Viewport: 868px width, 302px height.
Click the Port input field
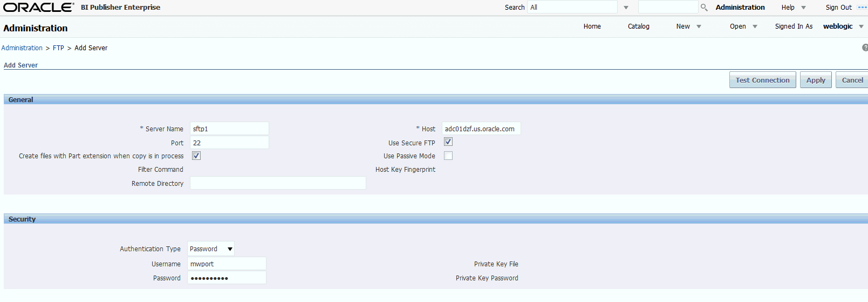229,143
